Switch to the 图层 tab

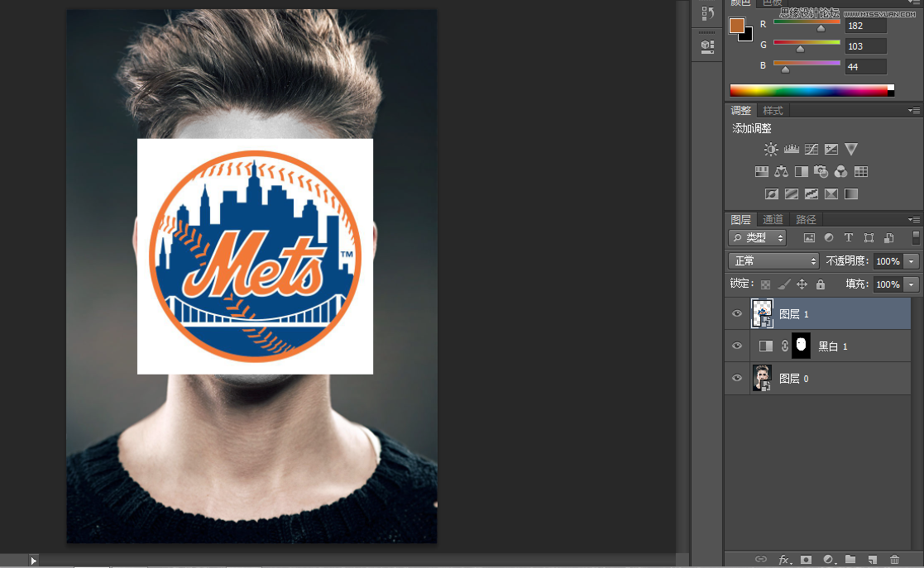tap(740, 219)
